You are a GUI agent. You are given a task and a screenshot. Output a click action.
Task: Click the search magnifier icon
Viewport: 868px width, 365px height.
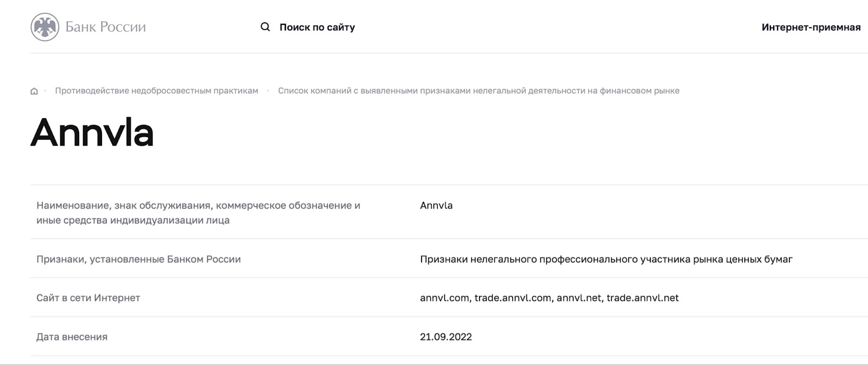[x=265, y=27]
